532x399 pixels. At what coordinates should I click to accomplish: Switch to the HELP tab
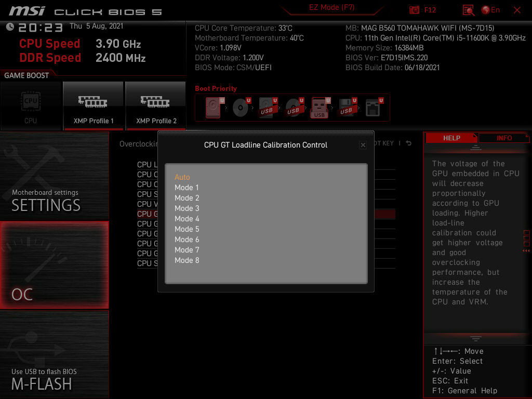(x=451, y=138)
